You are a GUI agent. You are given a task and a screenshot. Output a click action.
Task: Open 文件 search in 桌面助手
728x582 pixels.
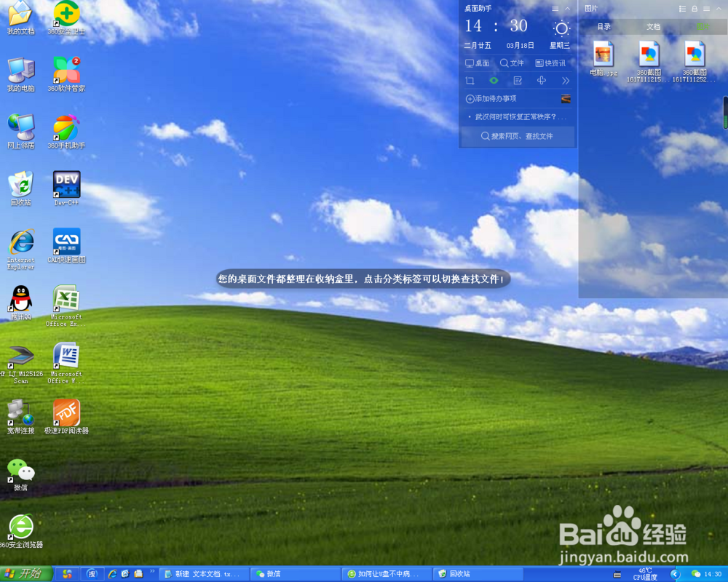(512, 63)
